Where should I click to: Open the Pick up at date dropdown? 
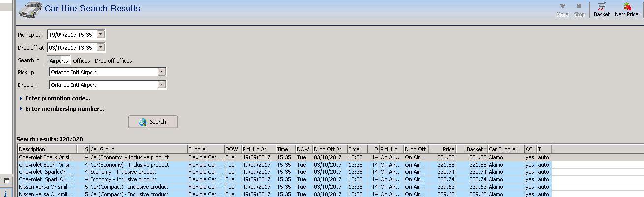101,35
